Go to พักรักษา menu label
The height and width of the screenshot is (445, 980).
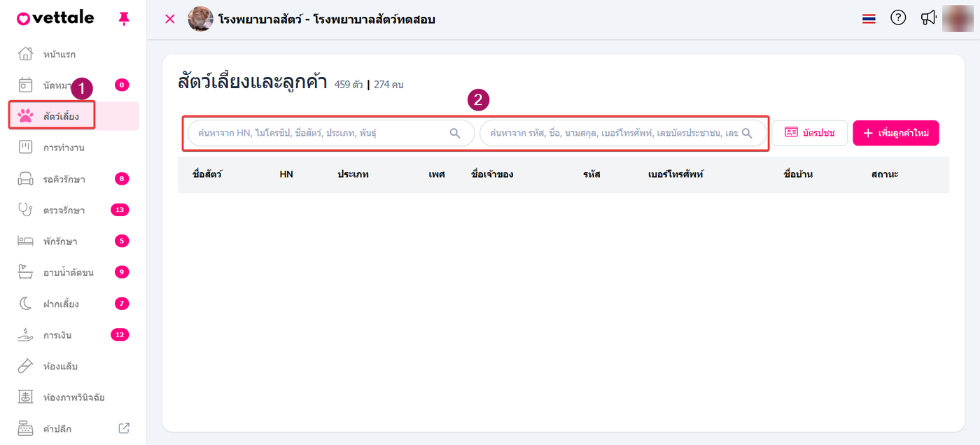tap(60, 242)
